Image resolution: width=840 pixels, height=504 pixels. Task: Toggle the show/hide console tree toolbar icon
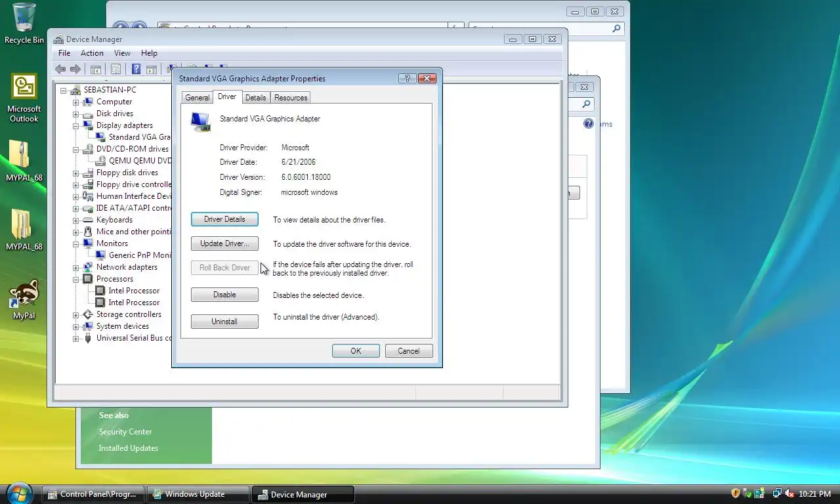(x=95, y=69)
